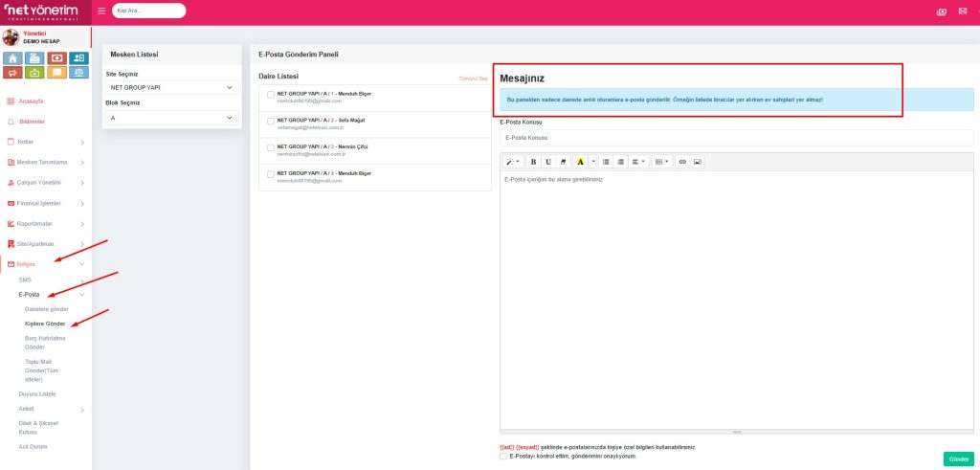Click the yellow highlight color button
Viewport: 980px width, 470px height.
(580, 162)
